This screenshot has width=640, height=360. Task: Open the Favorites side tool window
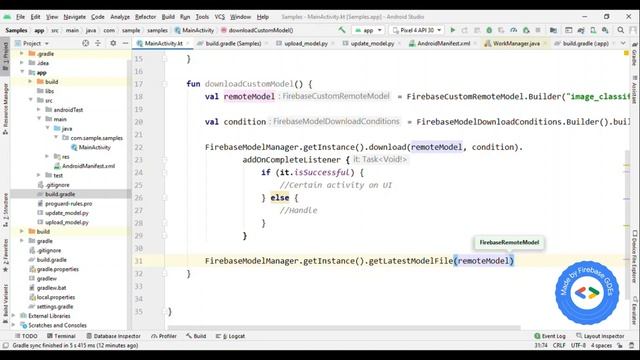pos(5,256)
